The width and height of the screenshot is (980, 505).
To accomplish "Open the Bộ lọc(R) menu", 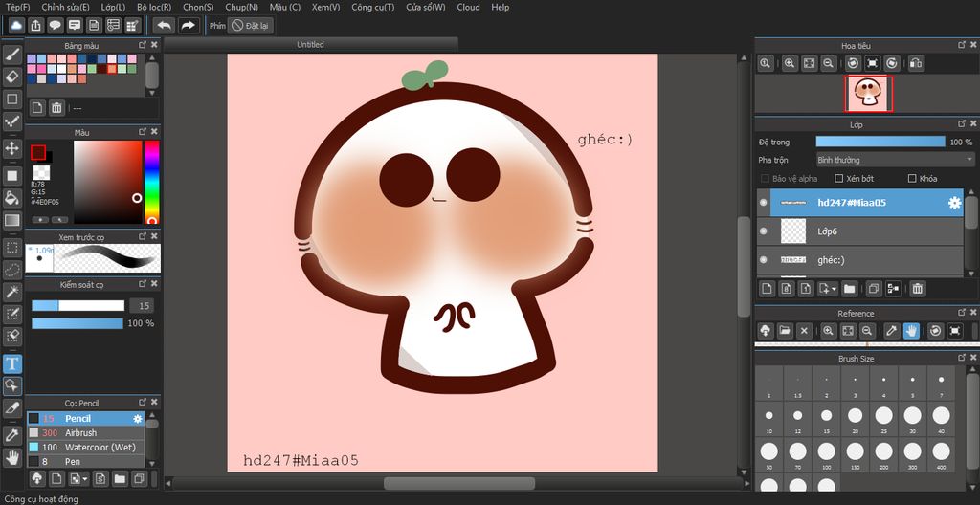I will click(x=154, y=7).
